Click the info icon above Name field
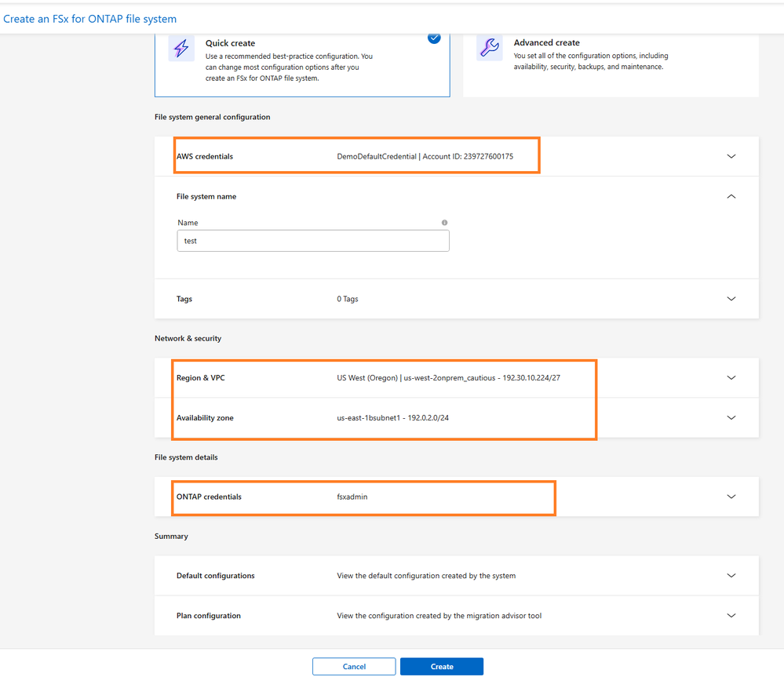 tap(444, 223)
